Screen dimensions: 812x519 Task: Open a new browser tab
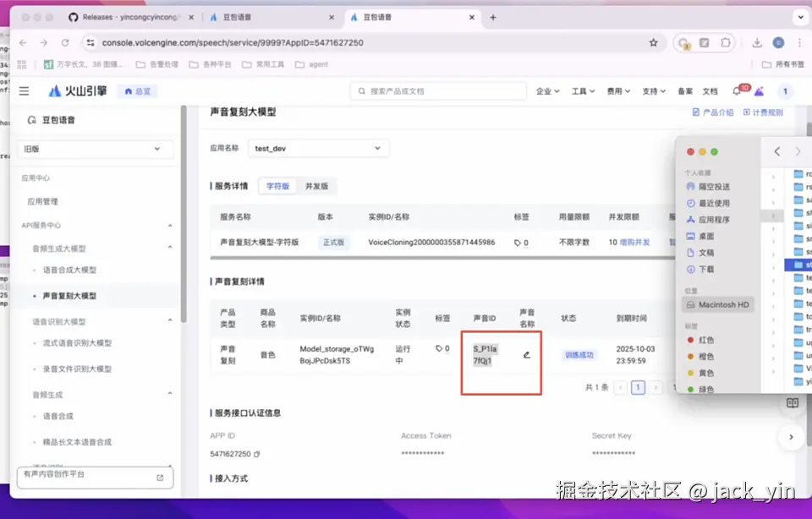[x=493, y=17]
